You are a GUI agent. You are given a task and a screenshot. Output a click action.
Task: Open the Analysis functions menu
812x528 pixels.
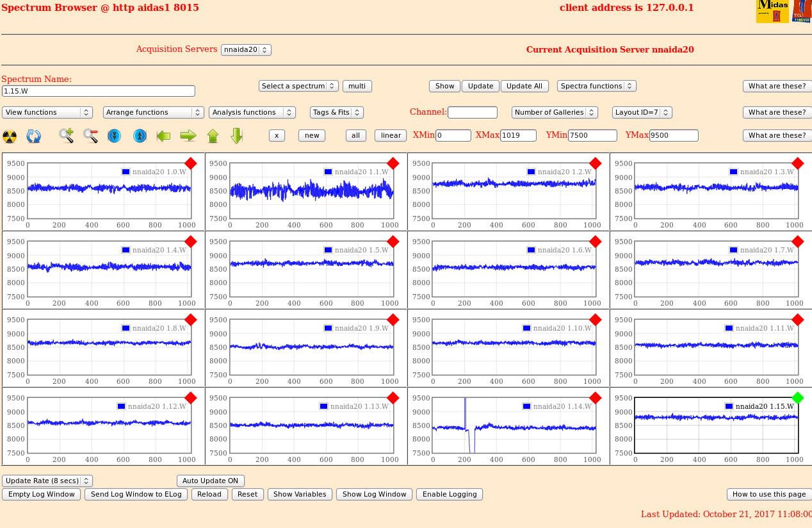(252, 113)
